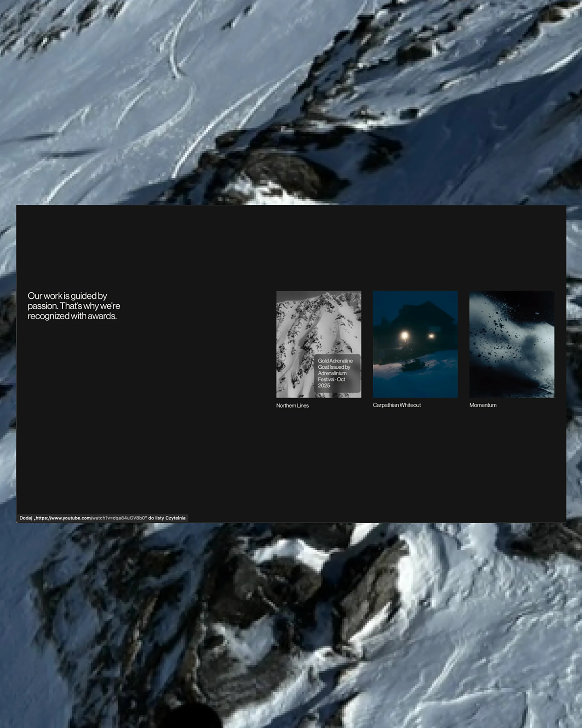Click the '2025' text in the award badge

(x=324, y=386)
